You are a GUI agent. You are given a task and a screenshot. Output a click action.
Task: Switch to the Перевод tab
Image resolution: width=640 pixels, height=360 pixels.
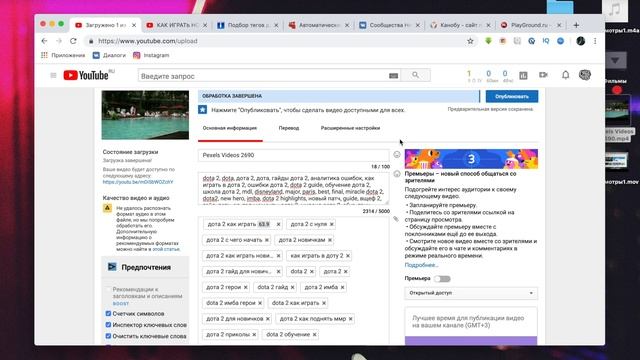point(289,128)
